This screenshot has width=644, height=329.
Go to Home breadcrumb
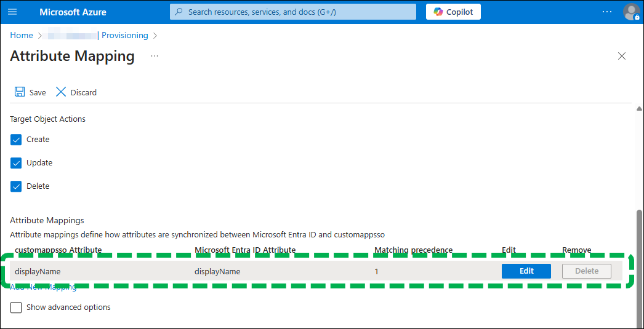[x=22, y=36]
